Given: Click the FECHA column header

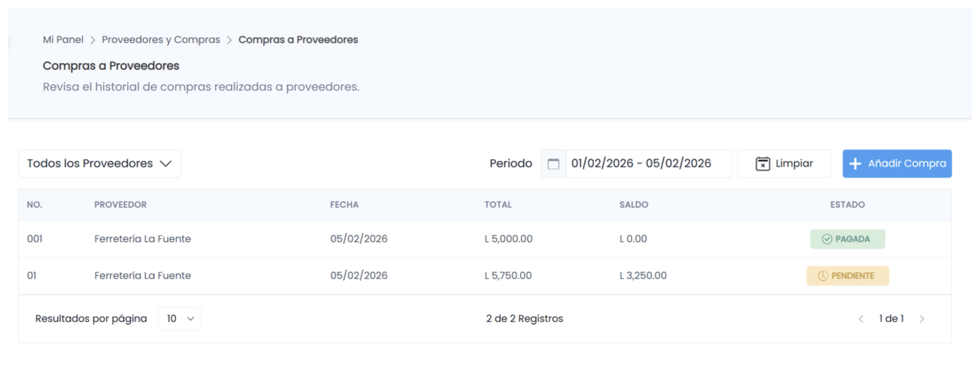Looking at the screenshot, I should click(344, 205).
